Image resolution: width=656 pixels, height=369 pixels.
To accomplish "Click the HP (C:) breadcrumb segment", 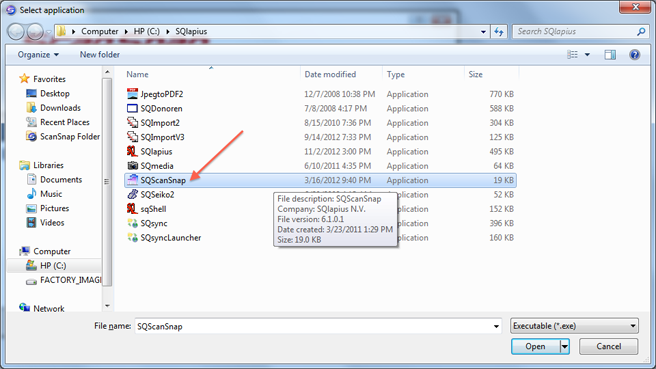I will (146, 31).
